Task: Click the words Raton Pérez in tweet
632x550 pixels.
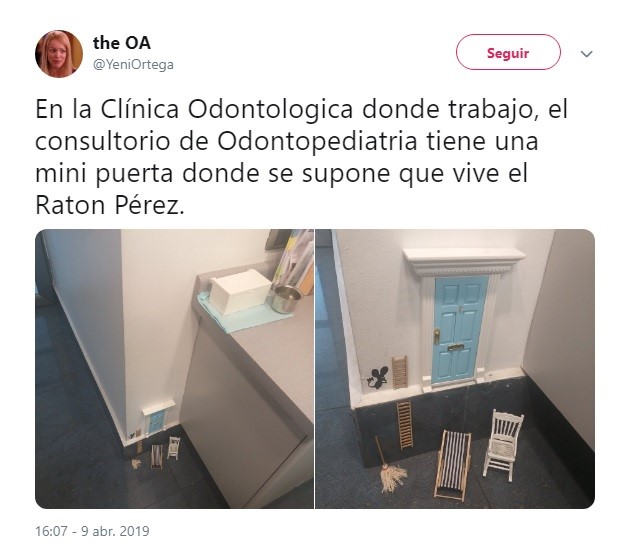Action: (x=110, y=205)
